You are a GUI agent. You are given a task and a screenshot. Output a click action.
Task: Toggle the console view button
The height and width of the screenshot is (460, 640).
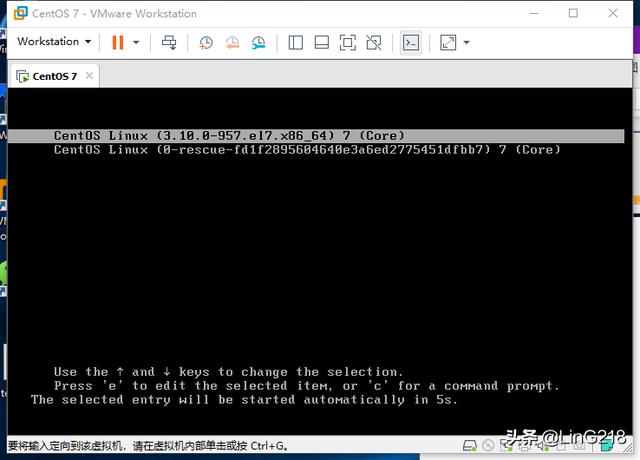tap(411, 42)
